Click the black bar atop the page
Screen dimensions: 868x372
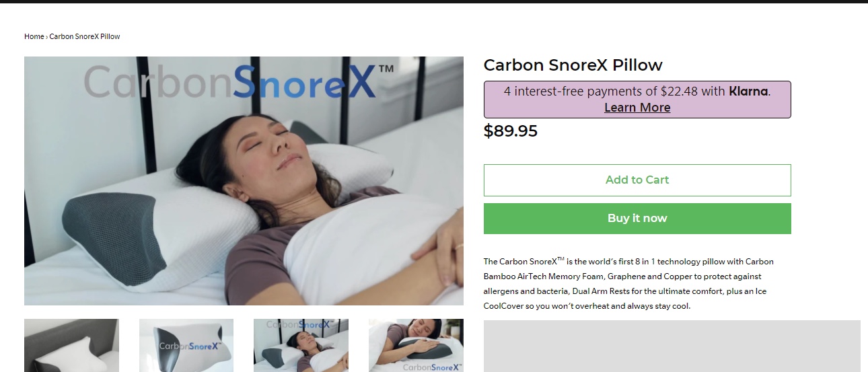434,1
